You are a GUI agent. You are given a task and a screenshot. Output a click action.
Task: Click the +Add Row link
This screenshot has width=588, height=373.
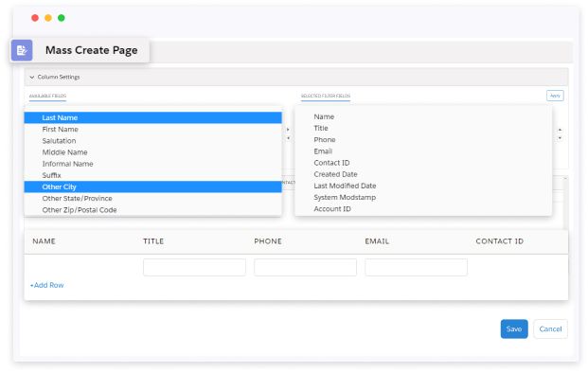pyautogui.click(x=47, y=286)
